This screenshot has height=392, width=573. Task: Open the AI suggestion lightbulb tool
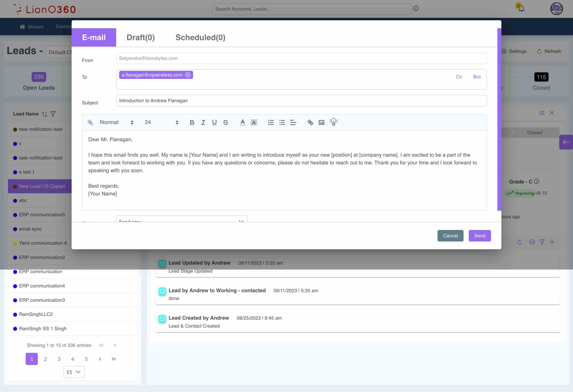coord(333,122)
